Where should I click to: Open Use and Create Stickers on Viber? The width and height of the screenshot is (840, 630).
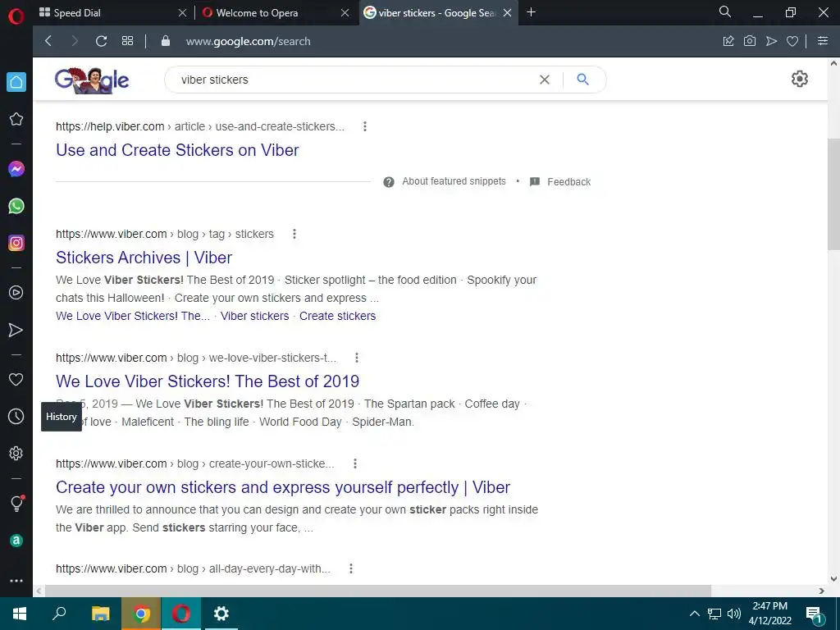coord(177,150)
